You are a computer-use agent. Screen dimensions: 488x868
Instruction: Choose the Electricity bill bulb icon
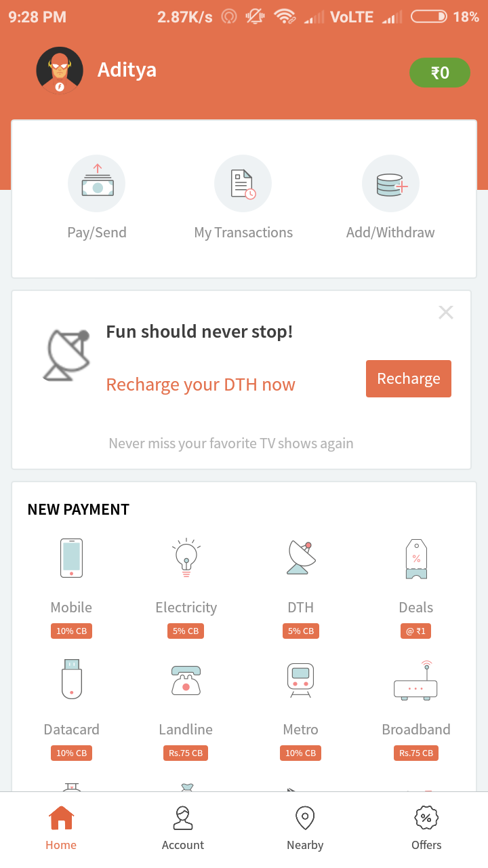tap(186, 558)
